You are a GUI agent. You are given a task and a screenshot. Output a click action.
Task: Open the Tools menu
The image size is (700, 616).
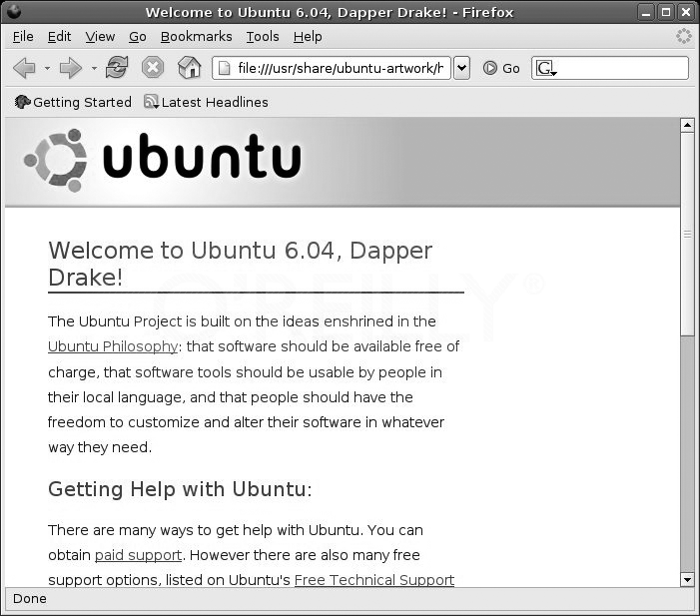(x=263, y=37)
